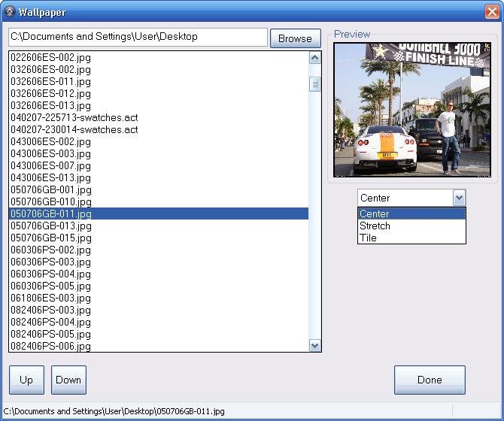Screen dimensions: 504x421
Task: Select file 060306PS-005.jpg
Action: 159,286
